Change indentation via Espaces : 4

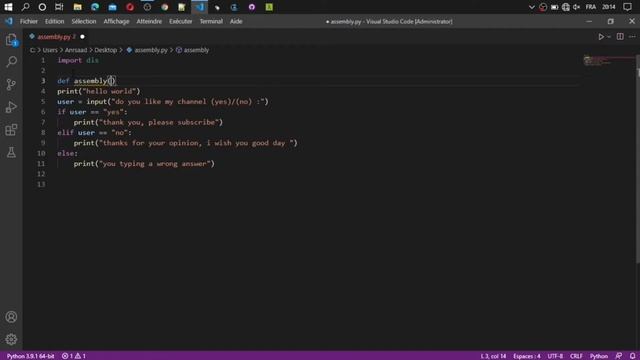[x=527, y=356]
